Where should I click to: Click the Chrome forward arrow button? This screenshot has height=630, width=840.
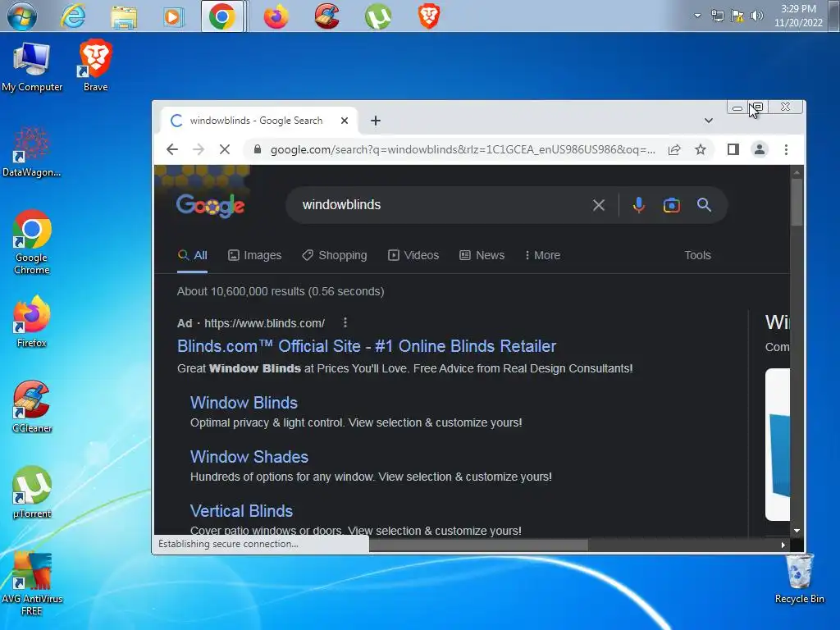(x=199, y=149)
